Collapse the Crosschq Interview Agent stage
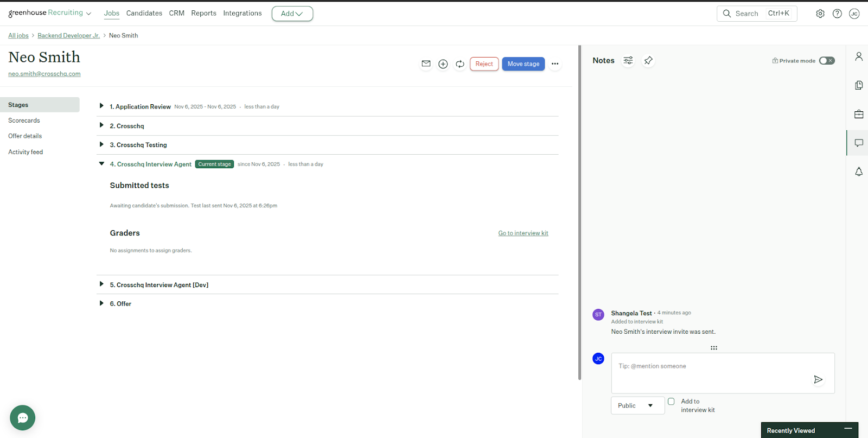Viewport: 868px width, 438px height. point(101,164)
